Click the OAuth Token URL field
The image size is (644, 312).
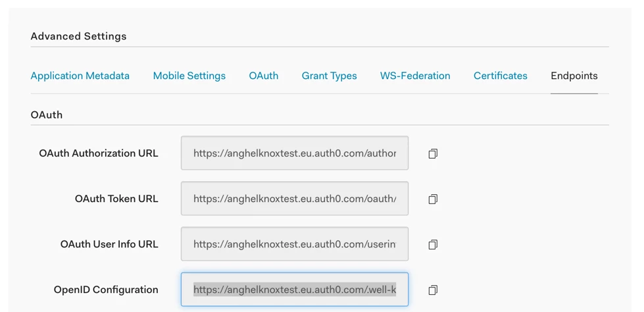[x=295, y=199]
